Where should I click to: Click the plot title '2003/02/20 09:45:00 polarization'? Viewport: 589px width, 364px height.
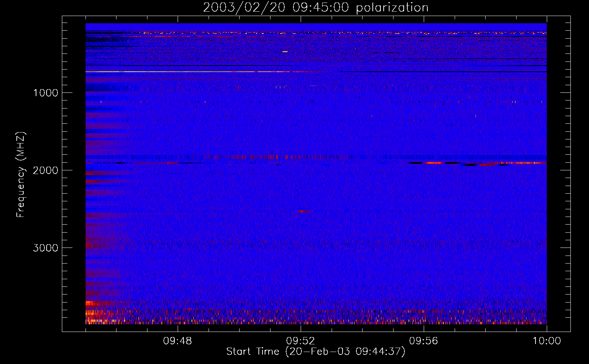click(316, 7)
